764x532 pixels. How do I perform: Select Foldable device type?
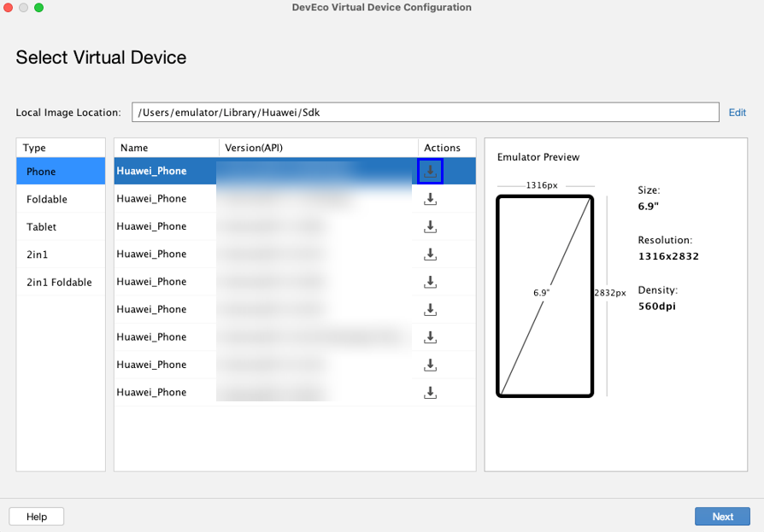(x=61, y=199)
